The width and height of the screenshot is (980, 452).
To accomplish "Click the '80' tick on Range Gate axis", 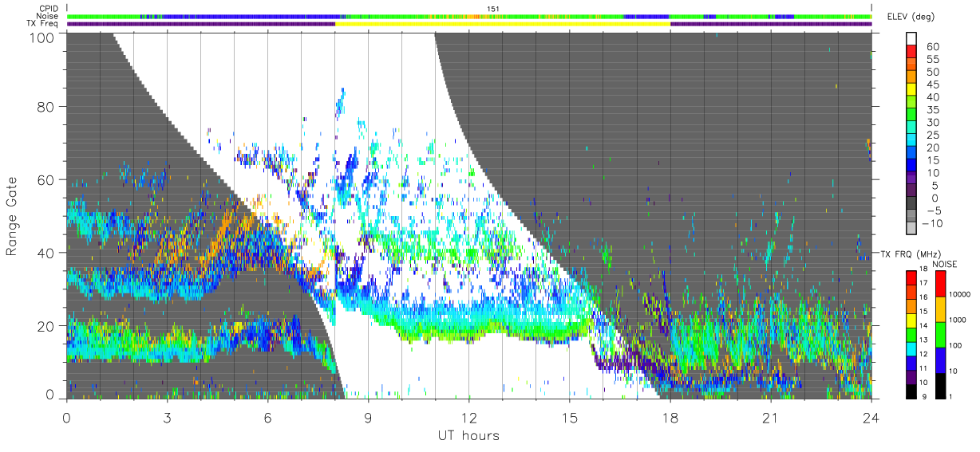I will pyautogui.click(x=45, y=107).
